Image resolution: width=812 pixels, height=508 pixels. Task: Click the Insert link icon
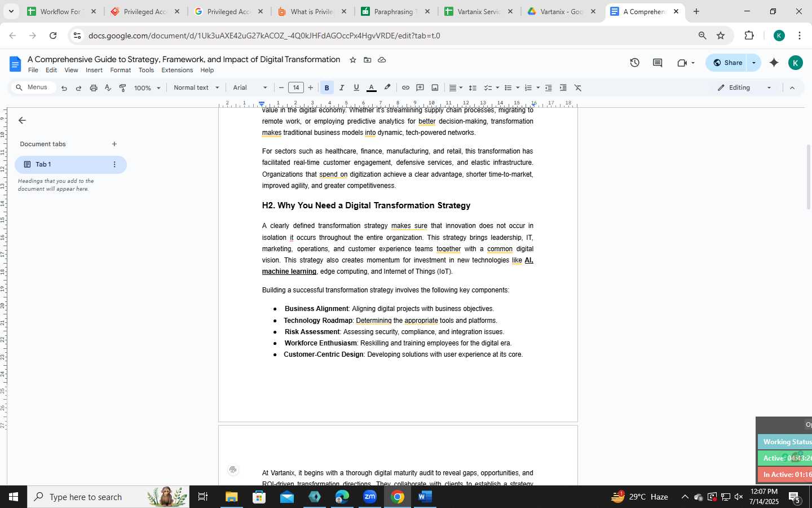405,87
